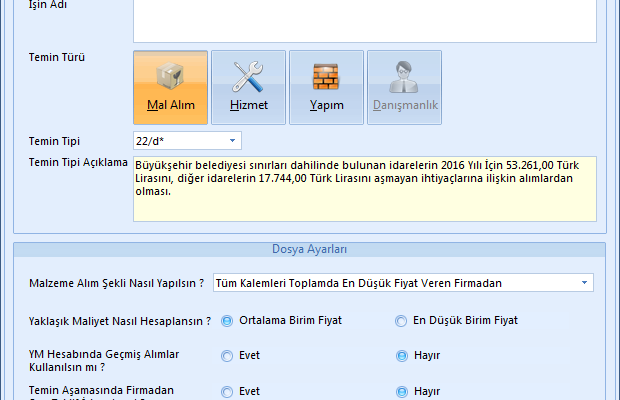Viewport: 620px width, 400px height.
Task: Click the Temin Tipi Açıklama label
Action: (78, 163)
